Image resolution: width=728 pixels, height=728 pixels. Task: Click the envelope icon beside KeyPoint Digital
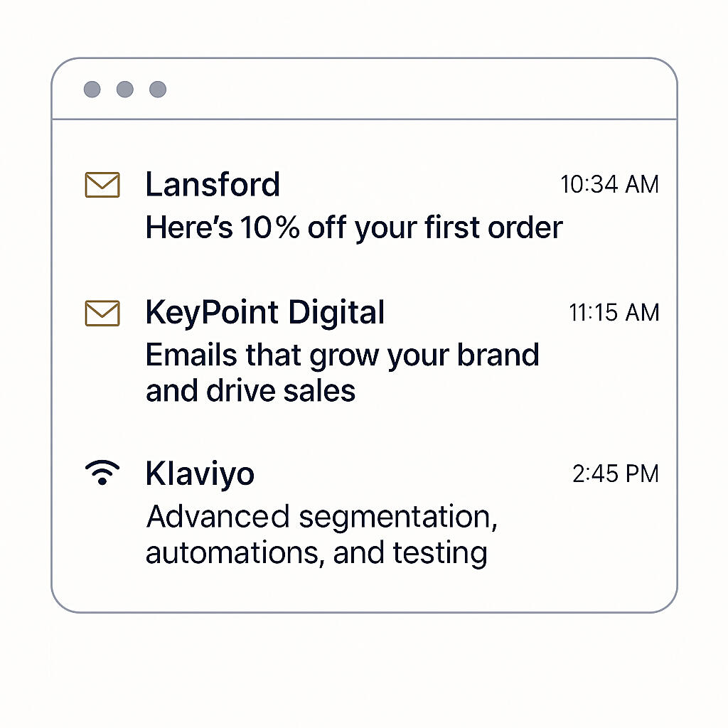[102, 314]
